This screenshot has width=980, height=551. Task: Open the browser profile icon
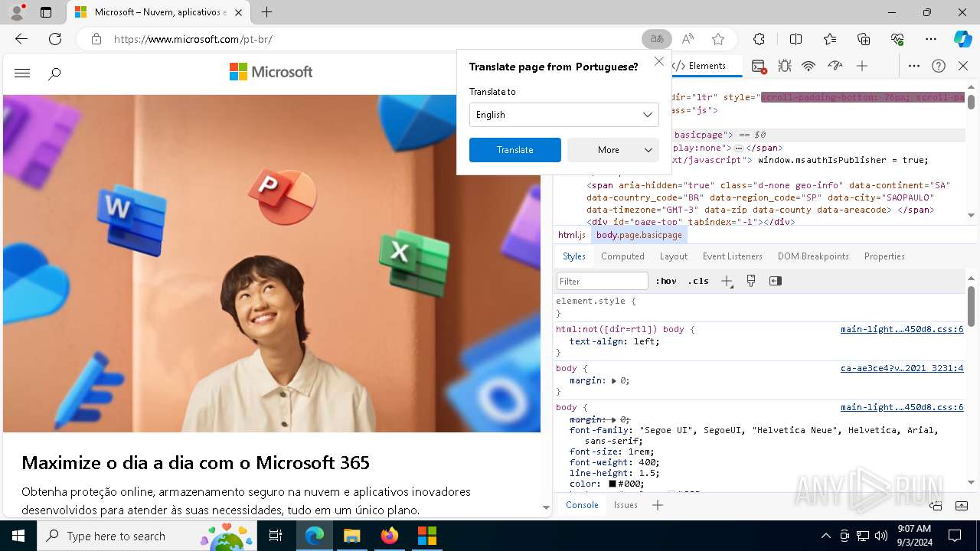(17, 12)
